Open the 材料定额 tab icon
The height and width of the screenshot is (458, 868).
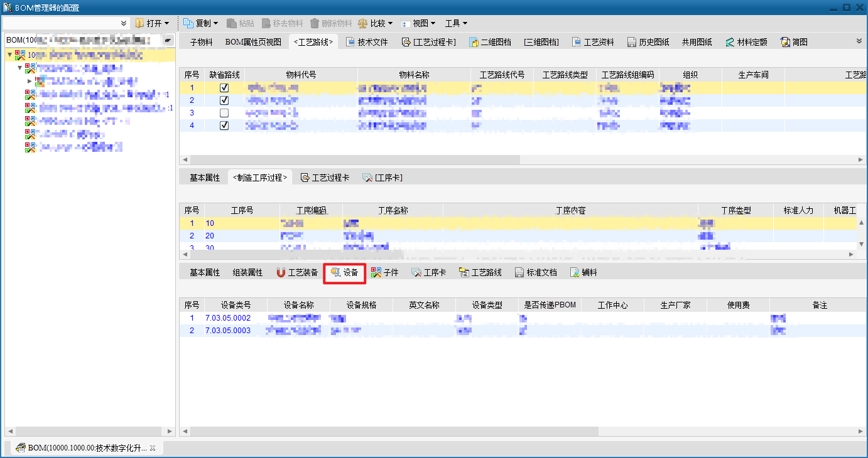pyautogui.click(x=729, y=42)
